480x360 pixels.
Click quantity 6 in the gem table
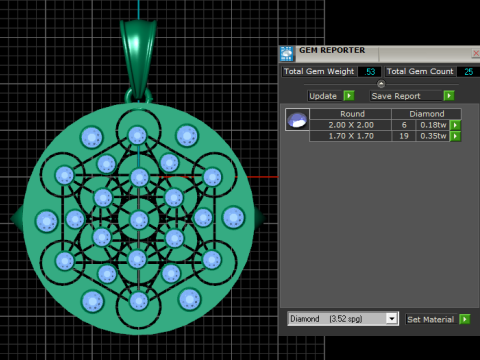pos(404,125)
